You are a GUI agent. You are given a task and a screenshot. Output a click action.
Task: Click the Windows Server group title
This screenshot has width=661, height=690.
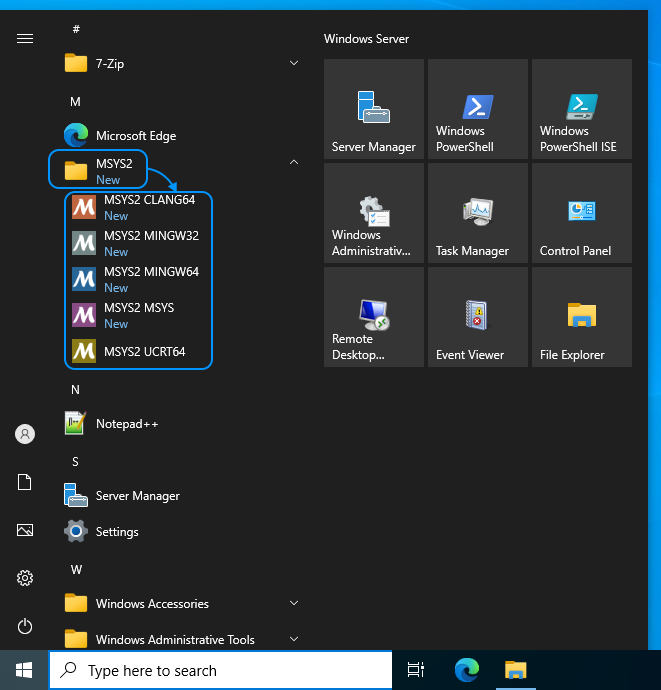tap(366, 39)
